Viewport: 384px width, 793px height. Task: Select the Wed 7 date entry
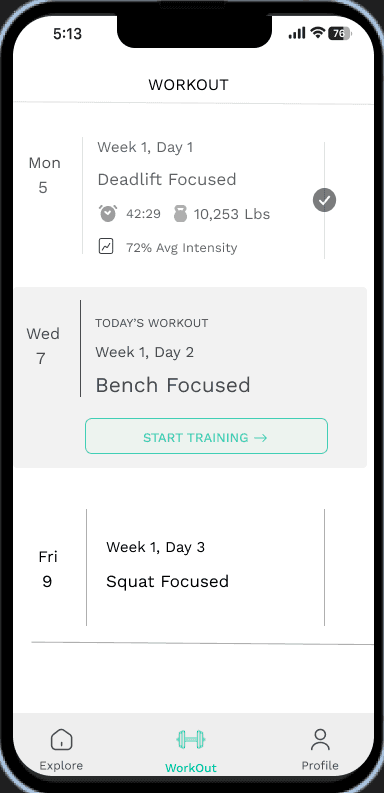pyautogui.click(x=43, y=346)
